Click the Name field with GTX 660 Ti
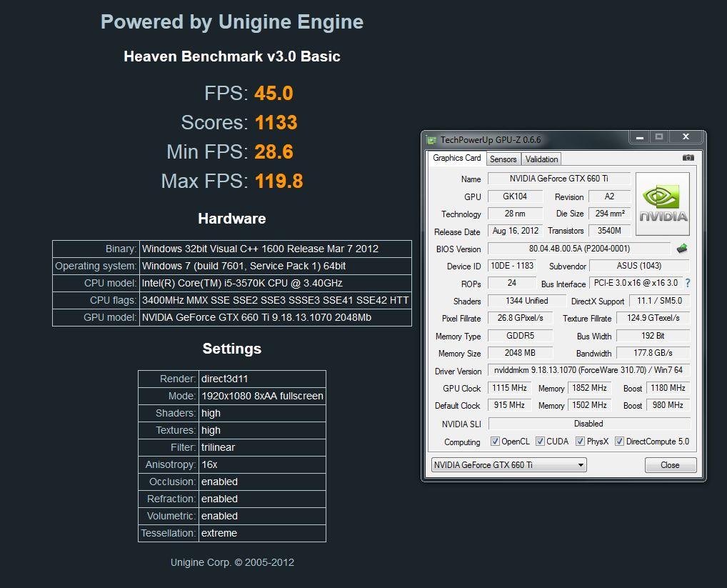This screenshot has height=588, width=727. (x=558, y=179)
